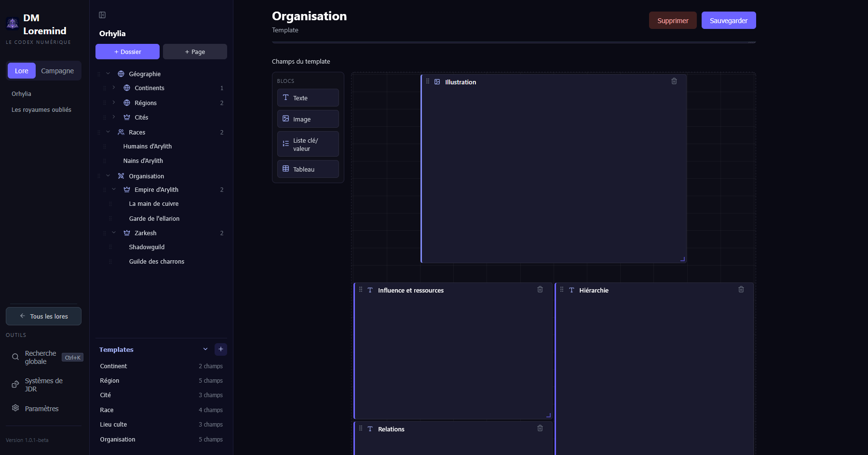Delete the Relations field trash icon
868x455 pixels.
(x=540, y=428)
